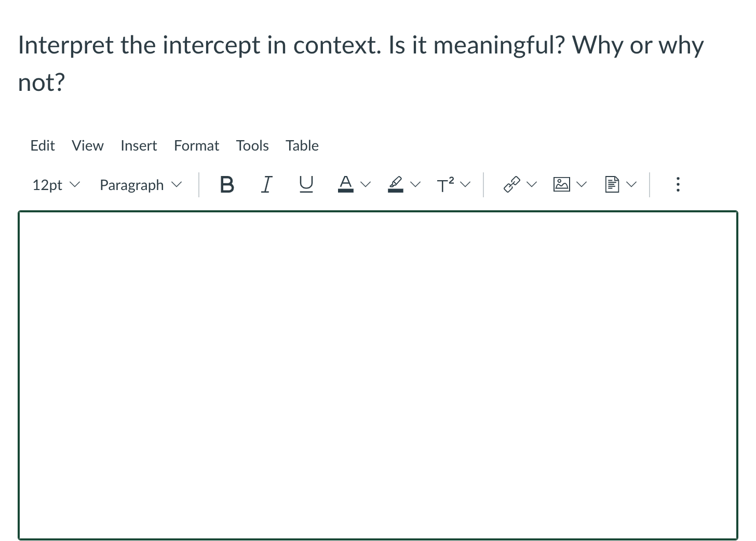The height and width of the screenshot is (541, 756).
Task: Open the Paragraph style dropdown
Action: (x=139, y=184)
